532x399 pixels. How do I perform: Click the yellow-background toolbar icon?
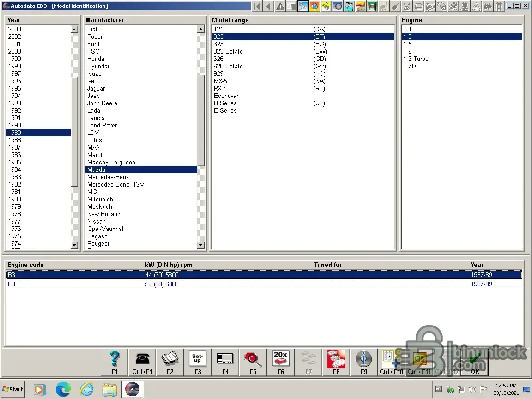(326, 6)
